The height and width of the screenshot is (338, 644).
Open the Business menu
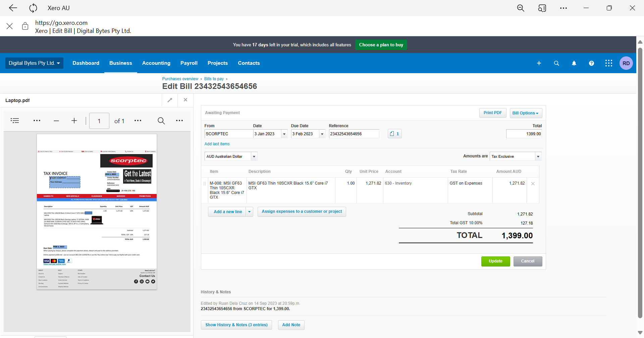[121, 63]
